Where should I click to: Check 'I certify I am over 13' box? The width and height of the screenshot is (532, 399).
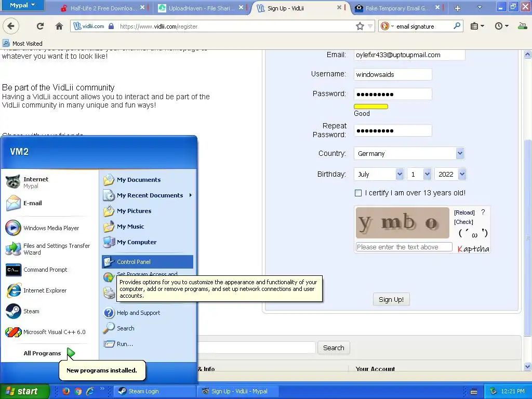tap(358, 193)
